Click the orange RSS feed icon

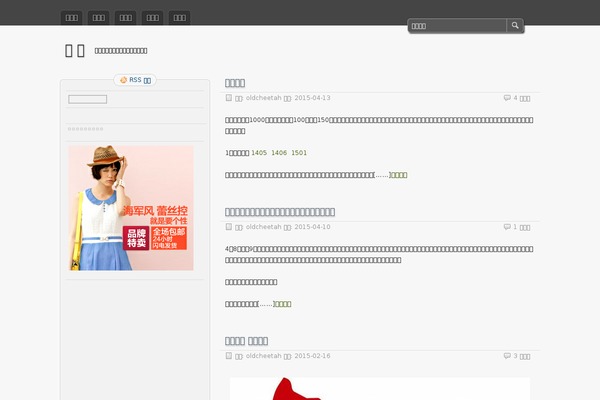point(123,80)
